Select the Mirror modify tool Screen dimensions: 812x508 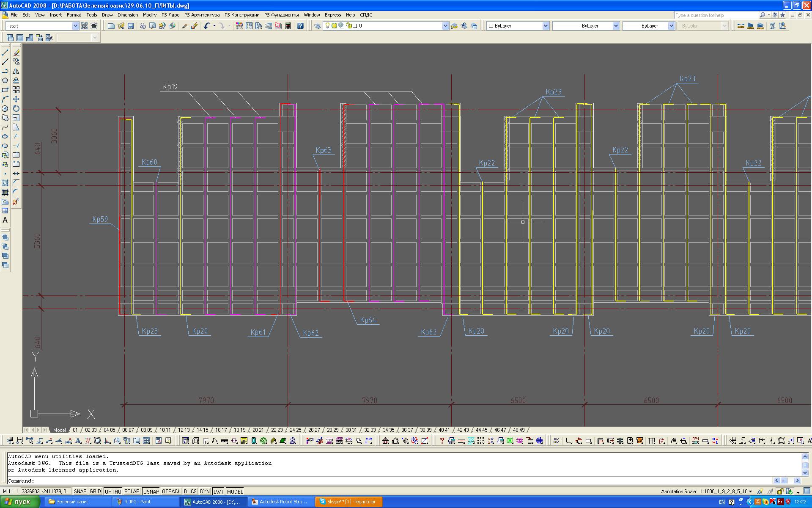coord(16,71)
